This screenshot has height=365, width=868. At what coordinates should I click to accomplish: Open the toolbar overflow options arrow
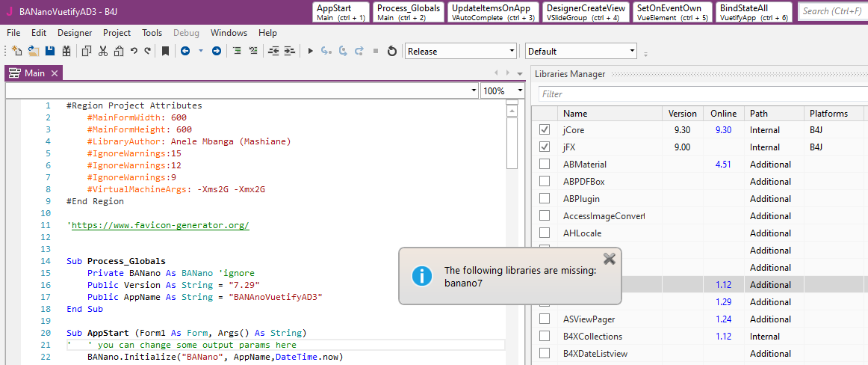tap(645, 54)
